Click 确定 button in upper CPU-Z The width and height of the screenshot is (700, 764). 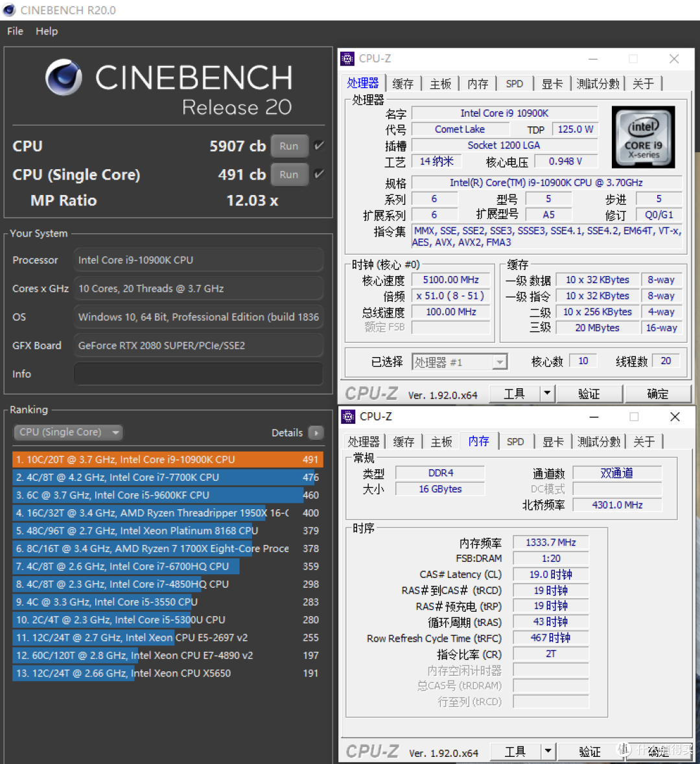(658, 393)
